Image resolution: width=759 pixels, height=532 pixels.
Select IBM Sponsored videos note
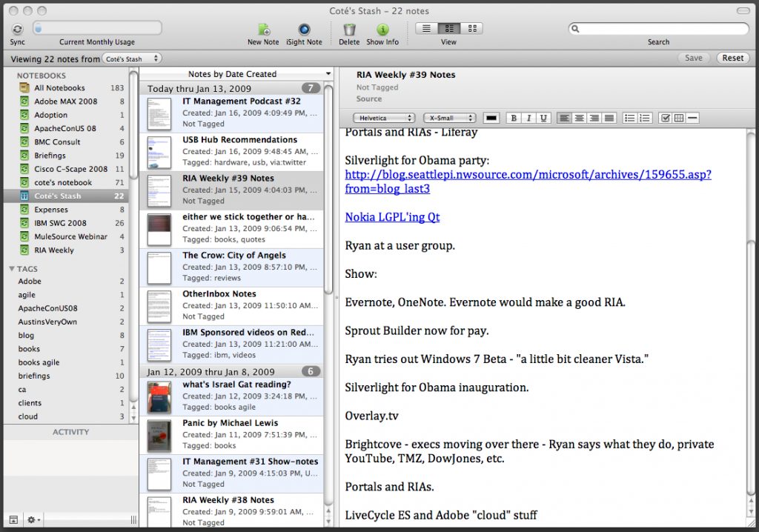231,345
